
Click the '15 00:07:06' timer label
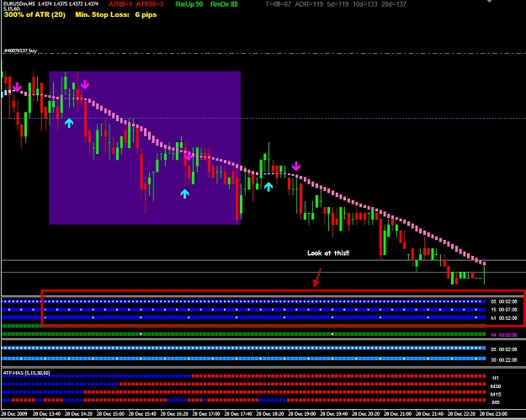tap(504, 310)
